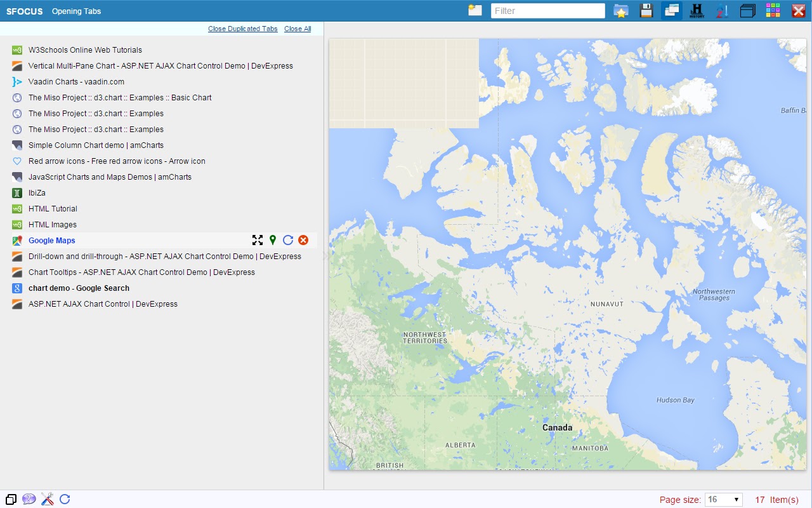Select Simple Column Chart demo amCharts tab
The width and height of the screenshot is (812, 508).
[x=96, y=145]
